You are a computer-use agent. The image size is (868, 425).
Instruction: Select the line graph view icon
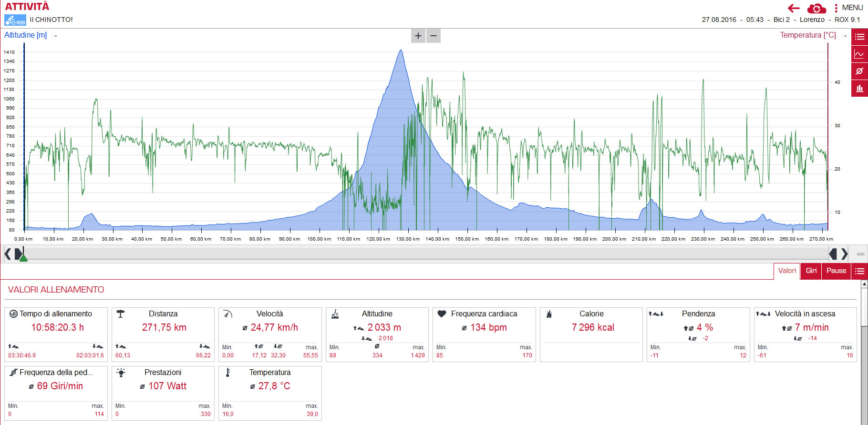click(859, 54)
